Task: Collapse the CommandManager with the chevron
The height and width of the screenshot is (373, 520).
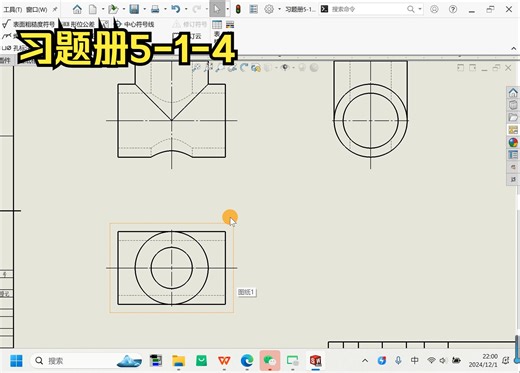Action: tap(514, 49)
